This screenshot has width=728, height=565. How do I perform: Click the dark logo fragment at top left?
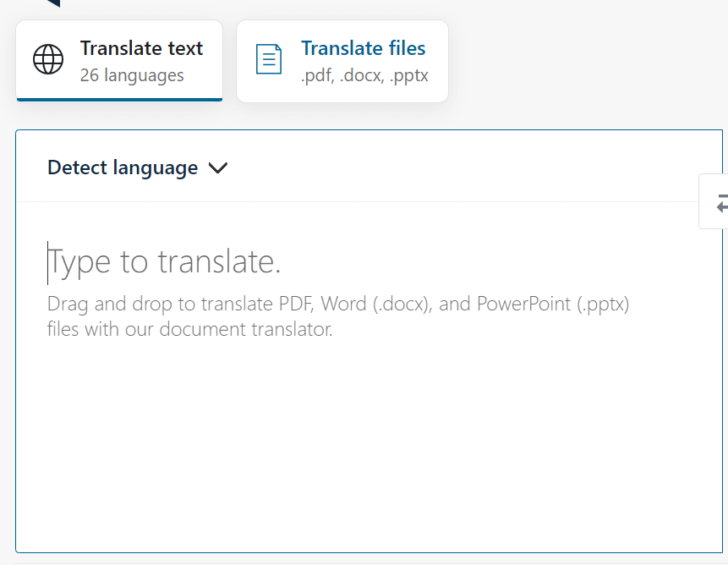pos(53,3)
